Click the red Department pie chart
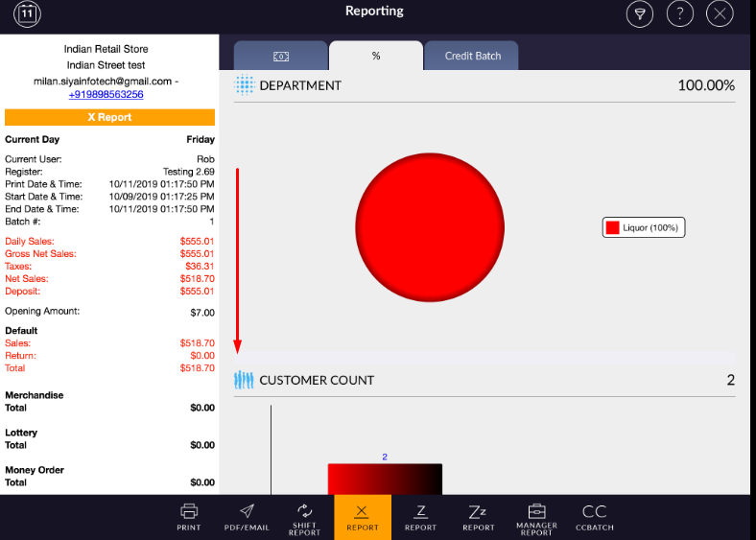The height and width of the screenshot is (540, 756). tap(430, 226)
